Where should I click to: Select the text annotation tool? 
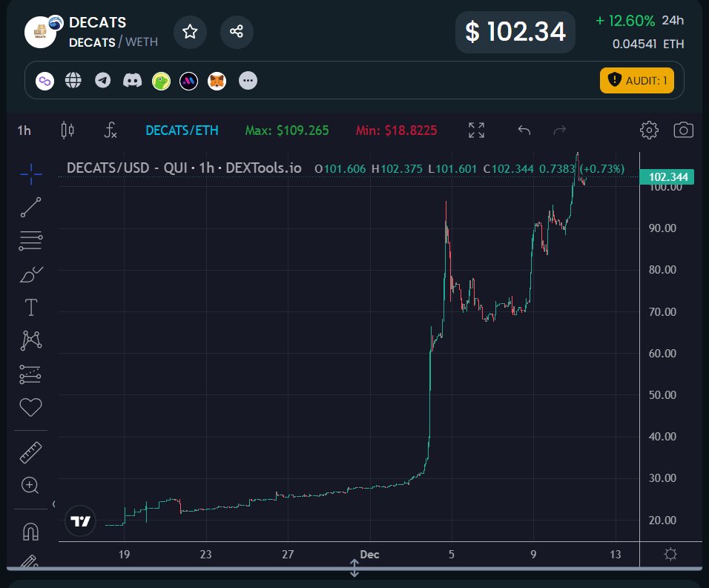30,307
